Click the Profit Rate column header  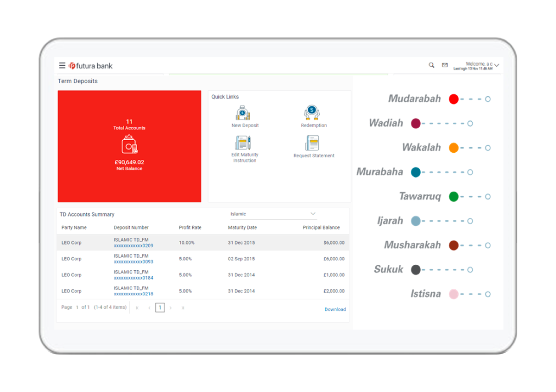tap(190, 228)
